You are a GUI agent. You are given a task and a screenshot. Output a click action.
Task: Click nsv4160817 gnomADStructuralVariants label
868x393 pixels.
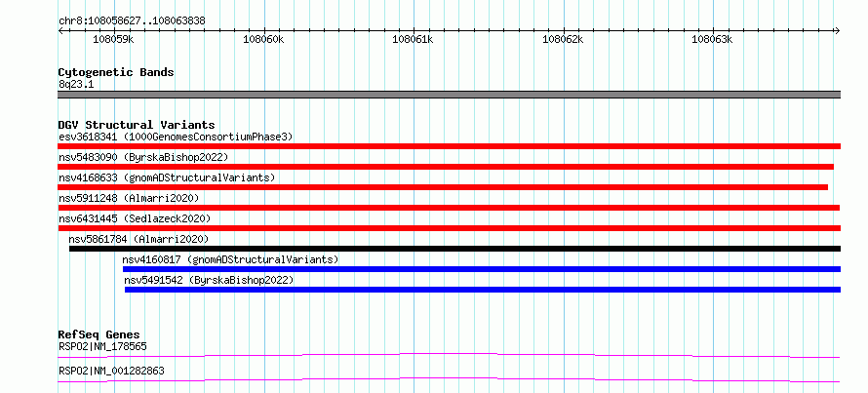point(230,259)
